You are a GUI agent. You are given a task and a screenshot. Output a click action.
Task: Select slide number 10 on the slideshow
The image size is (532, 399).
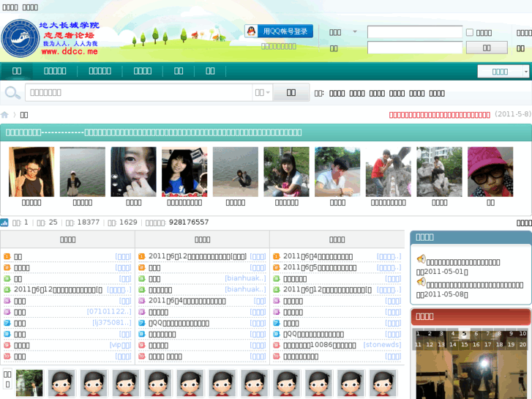(522, 334)
